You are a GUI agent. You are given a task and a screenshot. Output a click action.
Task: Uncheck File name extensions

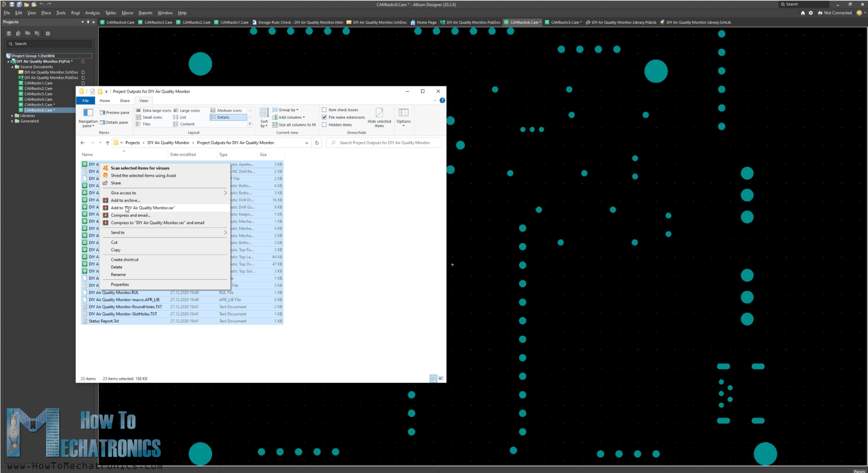tap(324, 117)
